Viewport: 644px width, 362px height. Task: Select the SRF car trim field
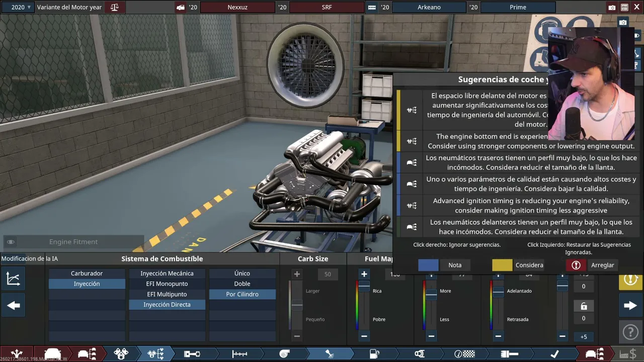coord(327,7)
